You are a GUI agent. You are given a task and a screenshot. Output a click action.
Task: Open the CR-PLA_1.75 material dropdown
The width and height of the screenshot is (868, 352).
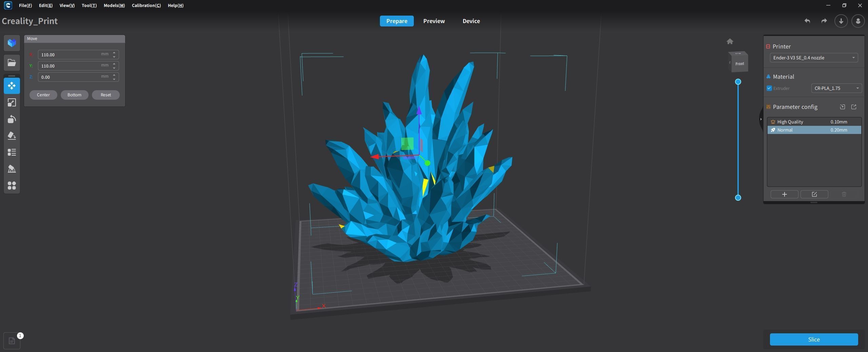coord(836,88)
